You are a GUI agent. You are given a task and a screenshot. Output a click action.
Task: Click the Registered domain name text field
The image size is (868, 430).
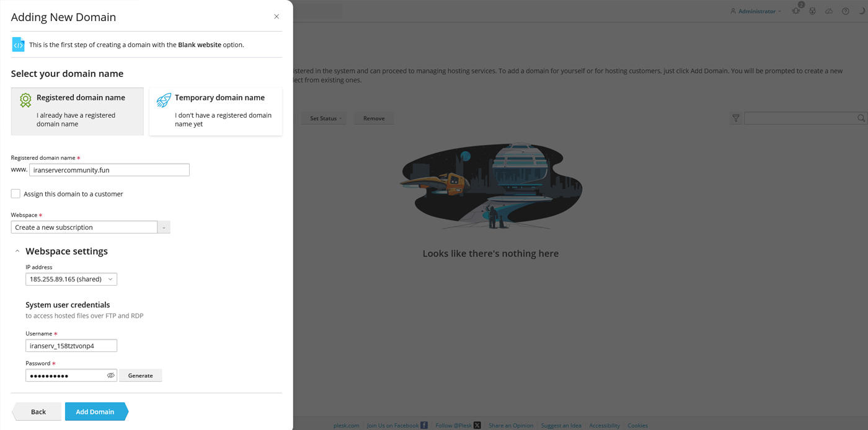pyautogui.click(x=109, y=170)
